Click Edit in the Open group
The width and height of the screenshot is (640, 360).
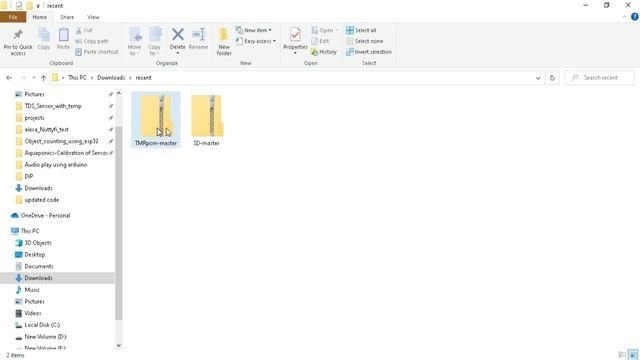click(320, 41)
